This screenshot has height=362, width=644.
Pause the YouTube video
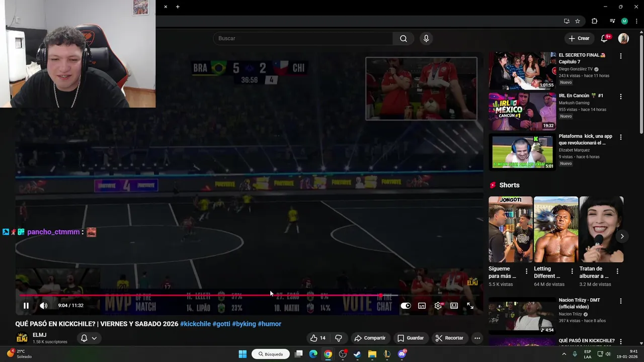click(x=26, y=306)
